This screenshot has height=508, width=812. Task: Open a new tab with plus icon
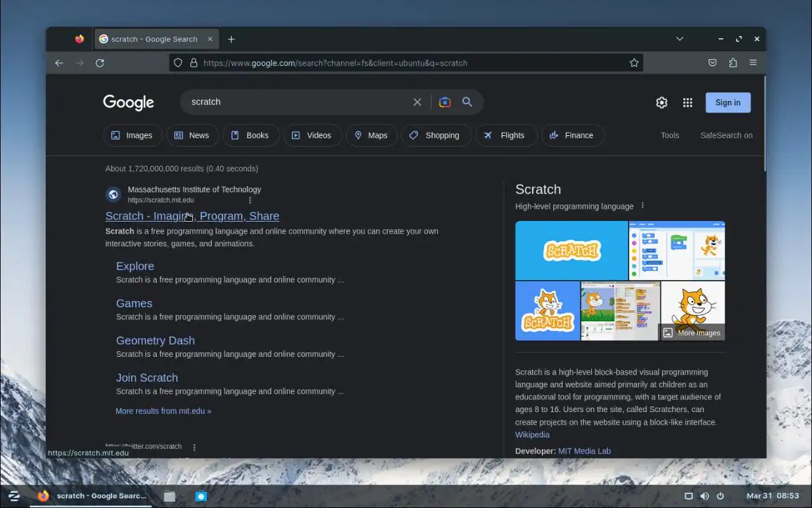[231, 39]
